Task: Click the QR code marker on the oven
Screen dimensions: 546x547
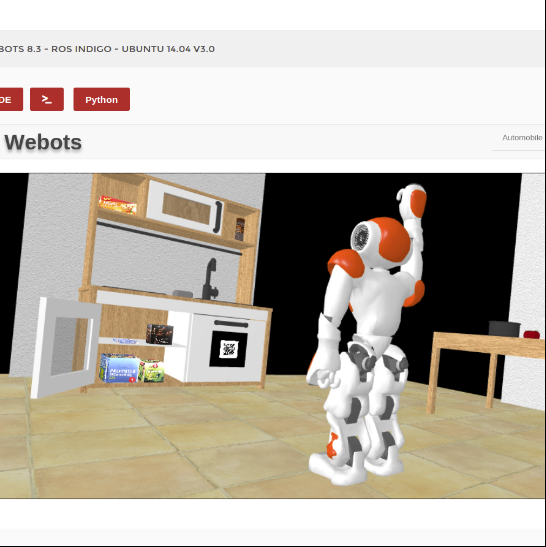Action: [x=229, y=349]
